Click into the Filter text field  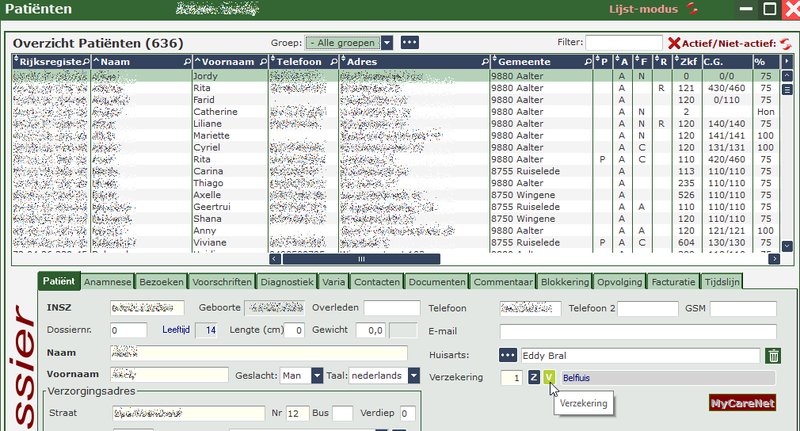(x=623, y=43)
